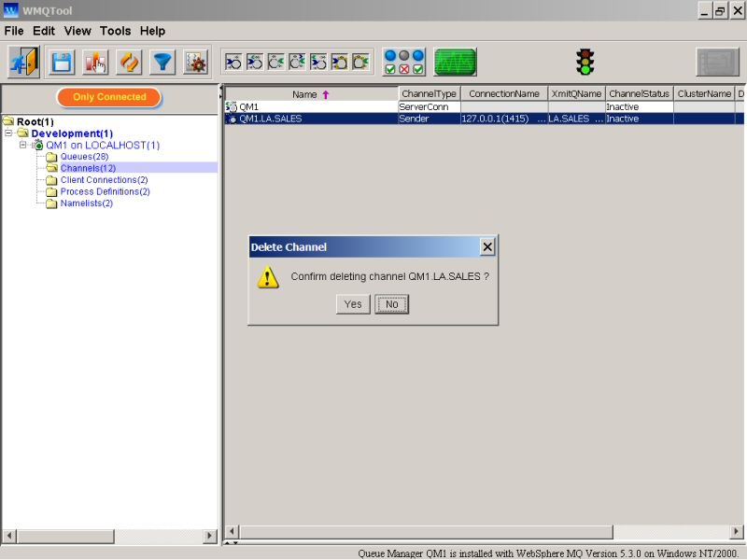Open the Help menu
The image size is (747, 560).
click(x=152, y=31)
